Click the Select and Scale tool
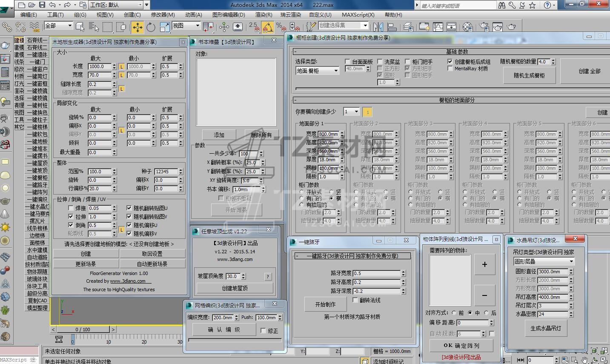 click(164, 27)
